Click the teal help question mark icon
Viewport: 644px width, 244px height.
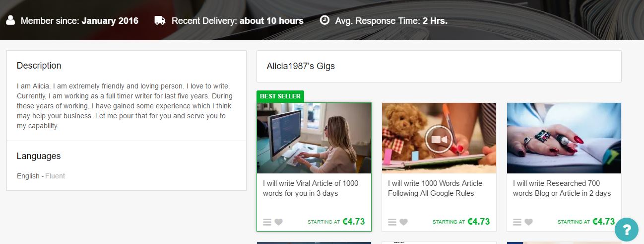pos(627,230)
